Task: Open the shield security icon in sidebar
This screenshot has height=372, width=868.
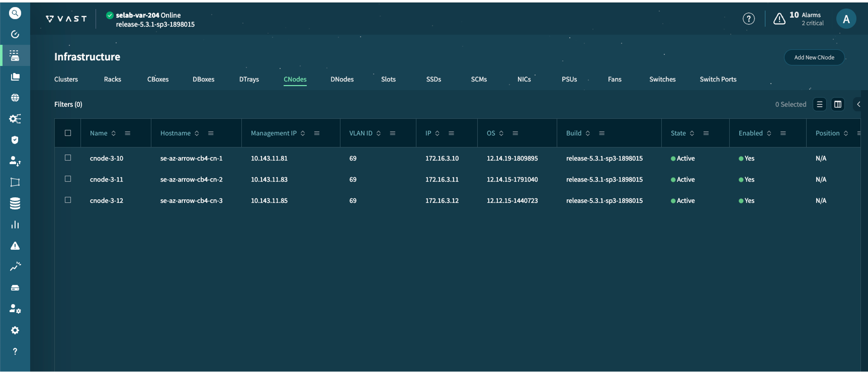Action: pyautogui.click(x=15, y=140)
